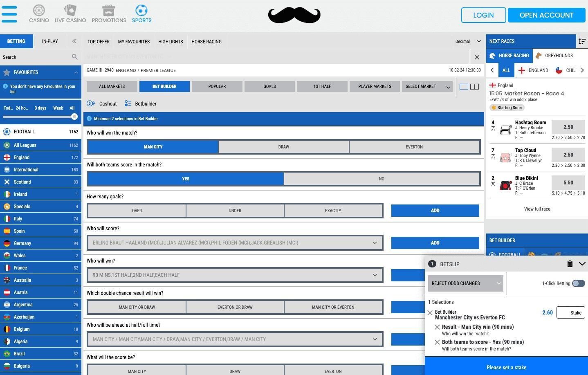Open the Promotions gift icon
Viewport: 588px width, 375px height.
pos(109,10)
